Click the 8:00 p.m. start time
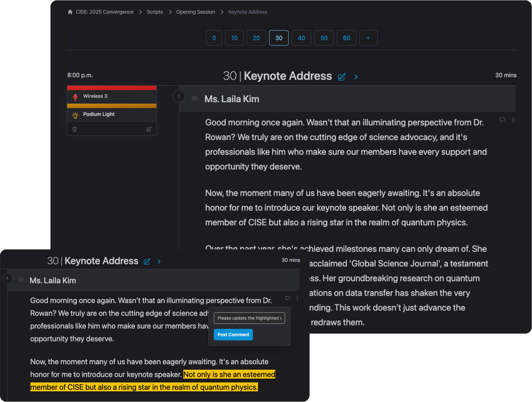The width and height of the screenshot is (532, 402). [x=80, y=75]
